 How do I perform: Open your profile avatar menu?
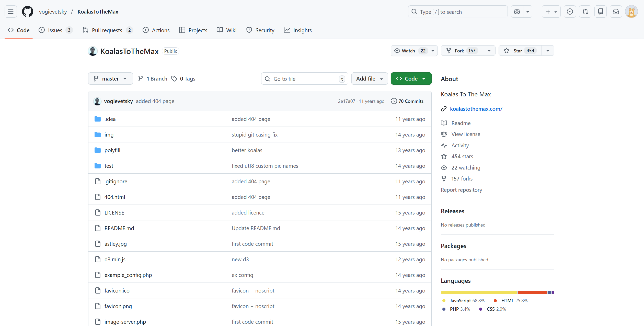tap(631, 12)
